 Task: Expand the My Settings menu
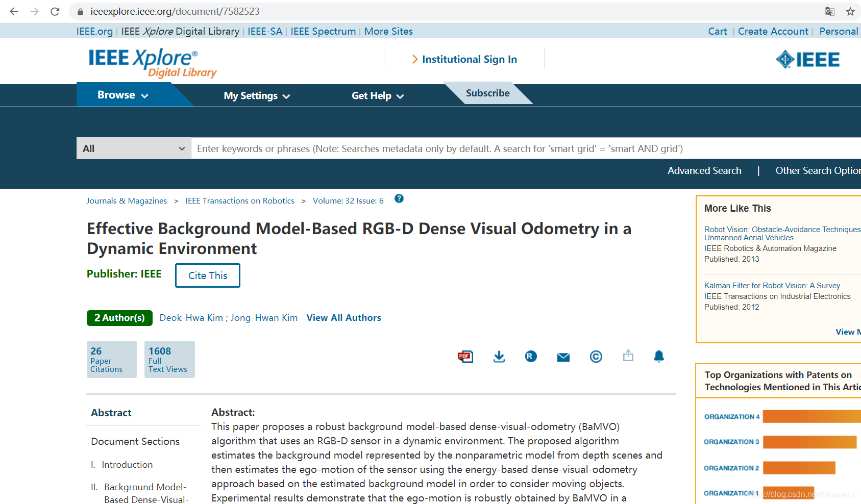[257, 95]
